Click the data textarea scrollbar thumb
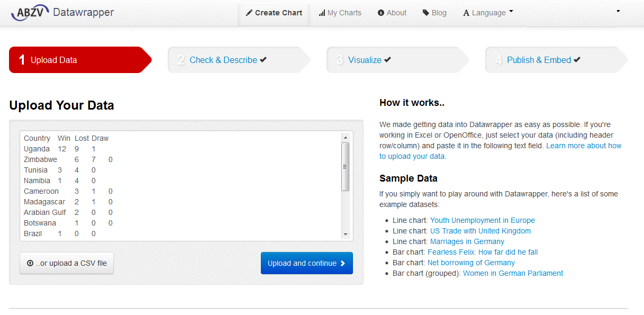Screen dimensions: 644x315 click(x=346, y=167)
